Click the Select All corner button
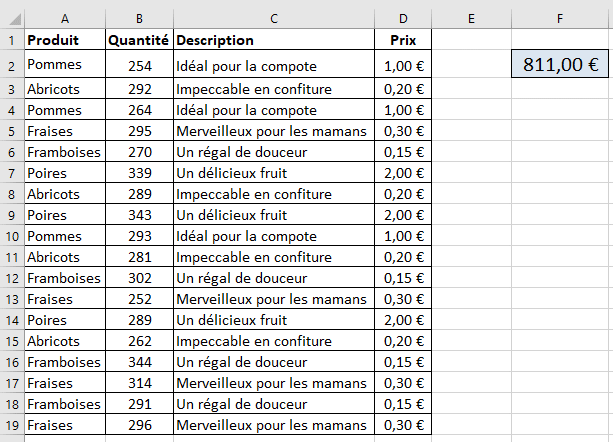 pos(11,18)
